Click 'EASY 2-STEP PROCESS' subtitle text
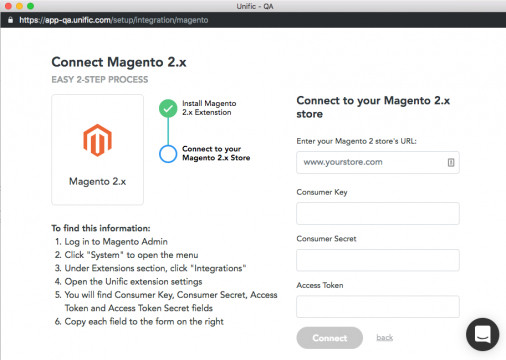The height and width of the screenshot is (360, 506). pyautogui.click(x=100, y=79)
